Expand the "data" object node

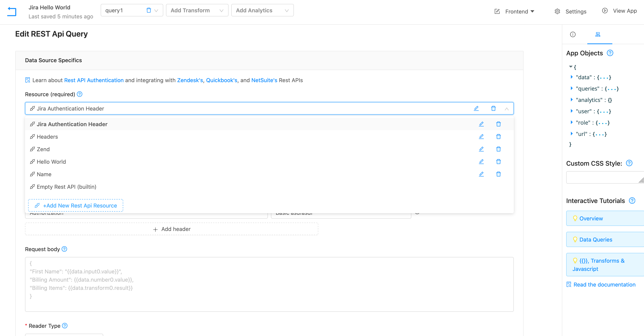tap(571, 77)
